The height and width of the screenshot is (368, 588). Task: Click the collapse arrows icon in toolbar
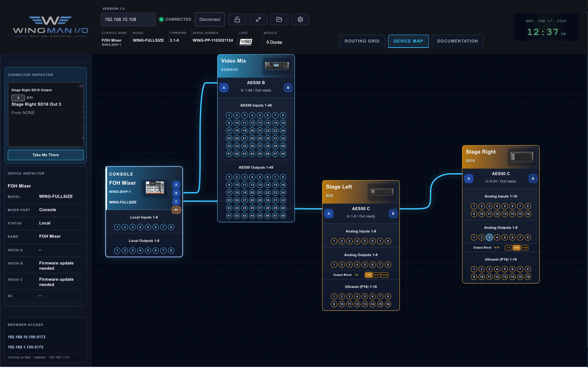(x=258, y=20)
